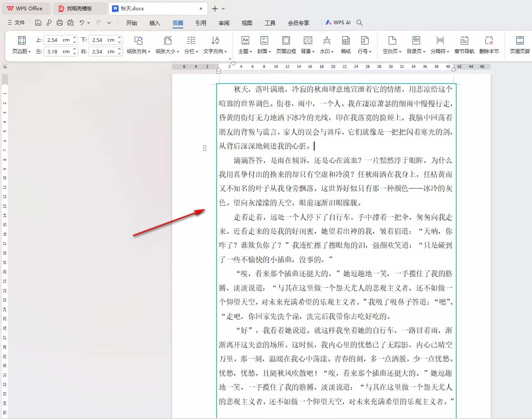Open the 背景 background dropdown

[x=308, y=45]
